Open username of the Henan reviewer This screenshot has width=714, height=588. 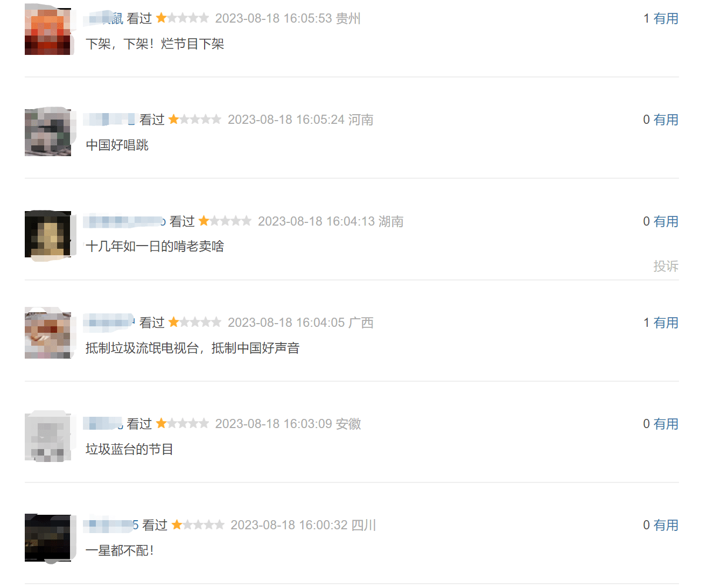(110, 120)
